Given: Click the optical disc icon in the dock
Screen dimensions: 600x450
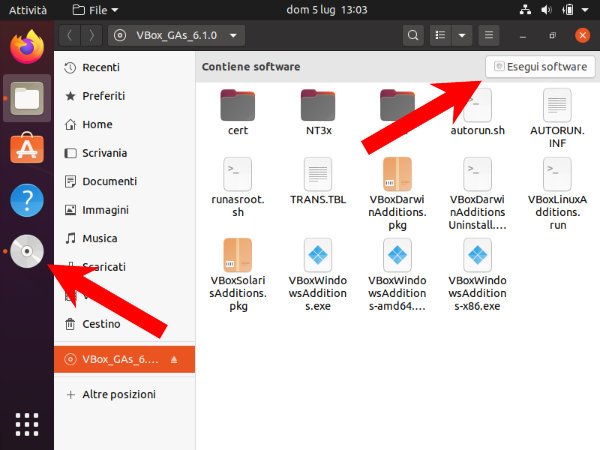Looking at the screenshot, I should (27, 251).
